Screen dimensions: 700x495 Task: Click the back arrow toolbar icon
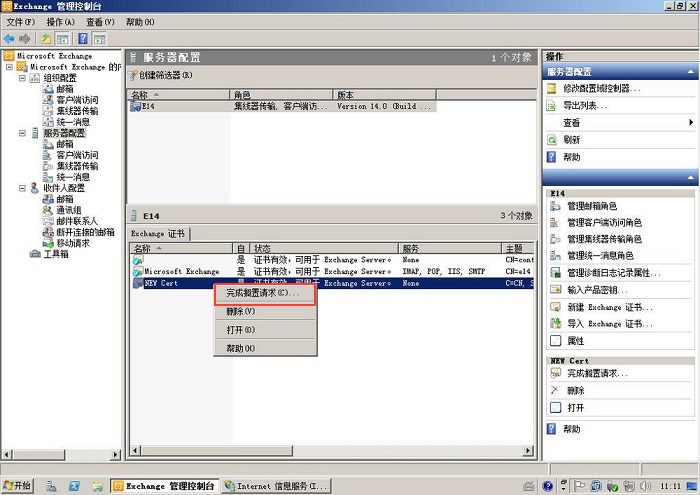10,38
